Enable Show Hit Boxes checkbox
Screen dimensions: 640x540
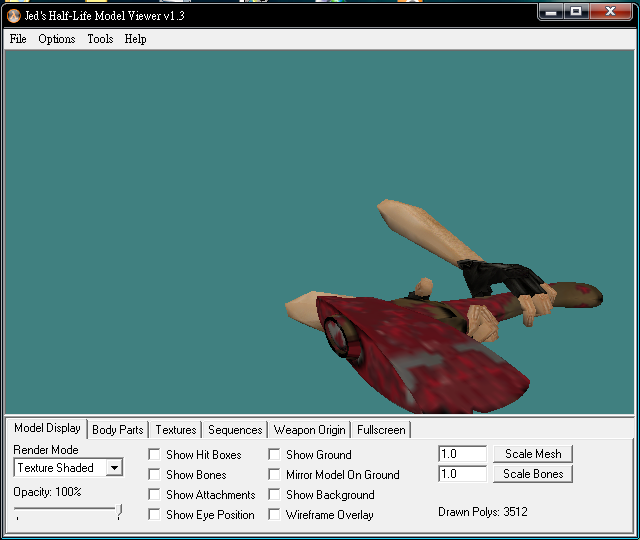[x=154, y=455]
